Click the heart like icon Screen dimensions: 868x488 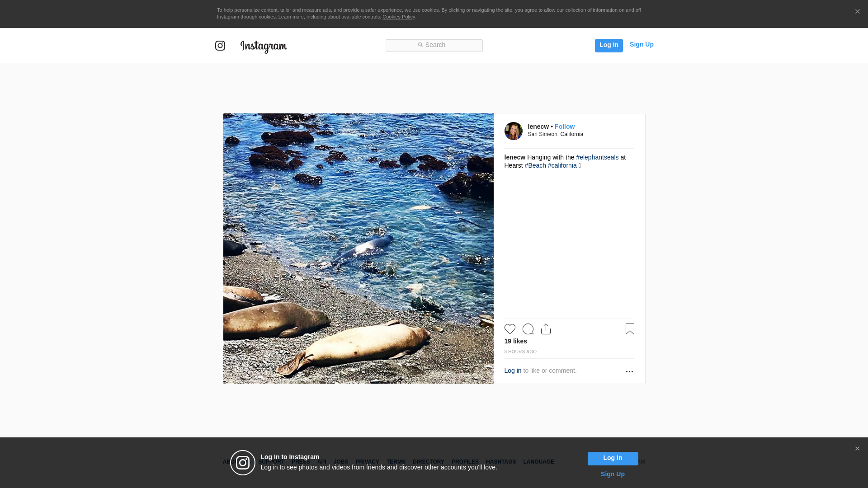509,329
